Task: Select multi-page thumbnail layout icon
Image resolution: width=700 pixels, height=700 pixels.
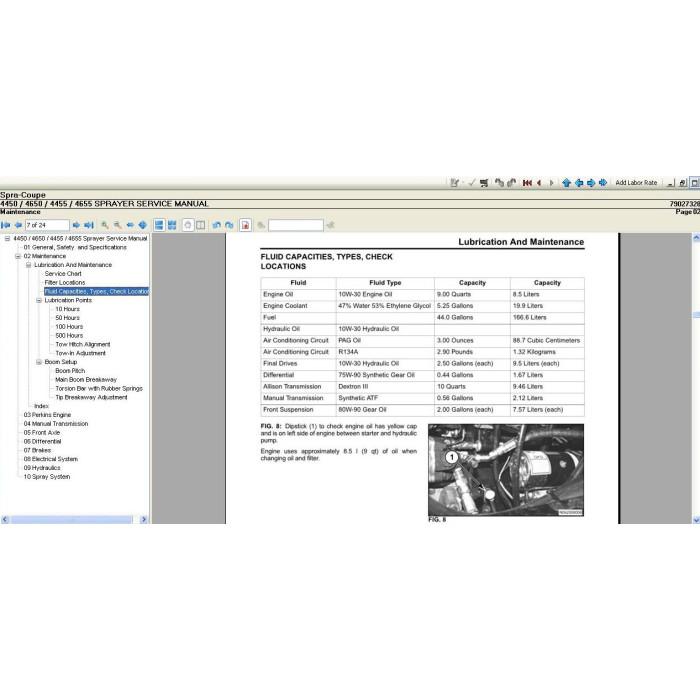Action: (172, 225)
